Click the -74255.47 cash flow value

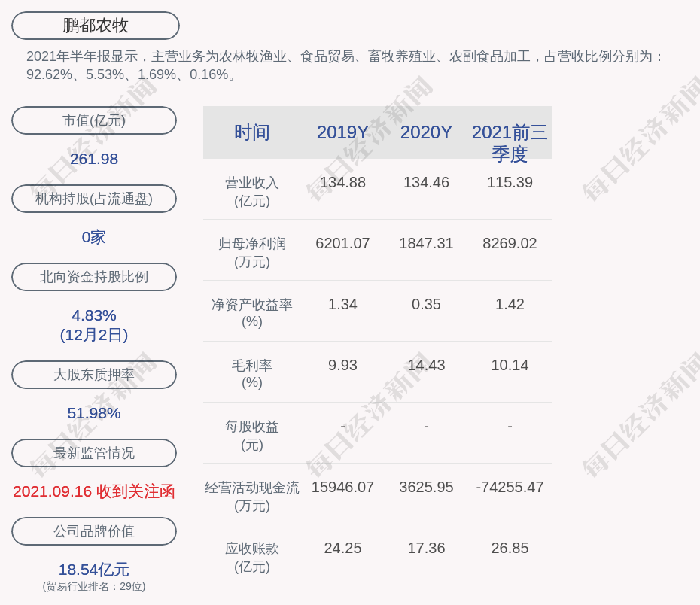510,487
